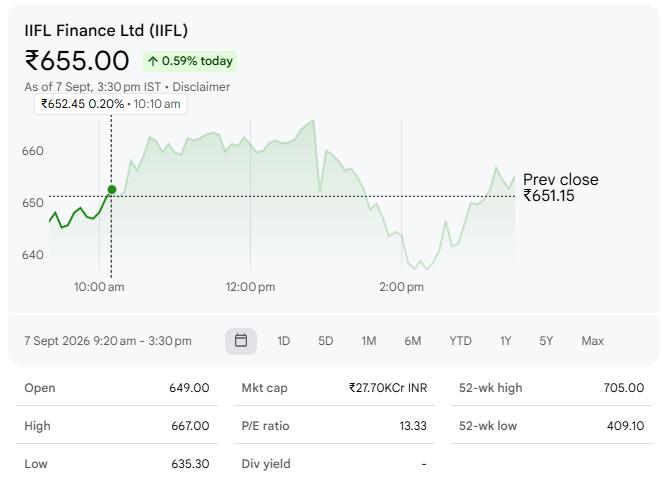Select the 1D time range
The width and height of the screenshot is (662, 495).
[283, 341]
